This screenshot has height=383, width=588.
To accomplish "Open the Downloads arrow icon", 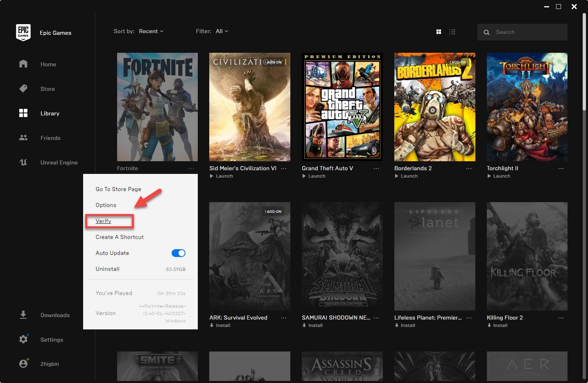I will 23,315.
